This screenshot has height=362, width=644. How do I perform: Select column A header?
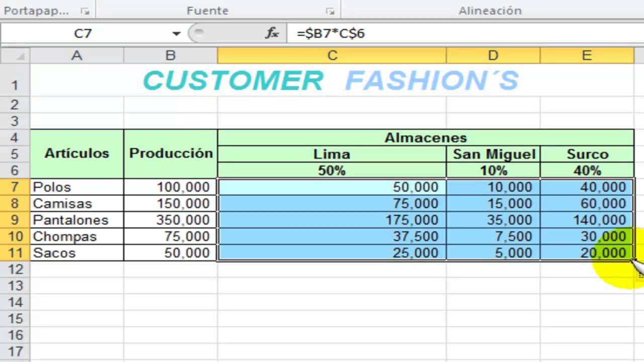76,56
